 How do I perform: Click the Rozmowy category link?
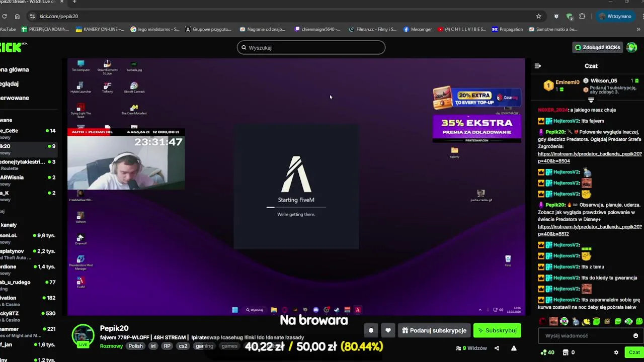tap(111, 346)
